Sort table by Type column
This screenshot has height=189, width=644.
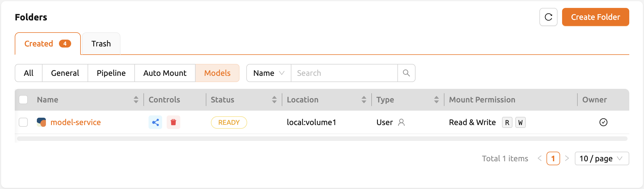click(437, 100)
